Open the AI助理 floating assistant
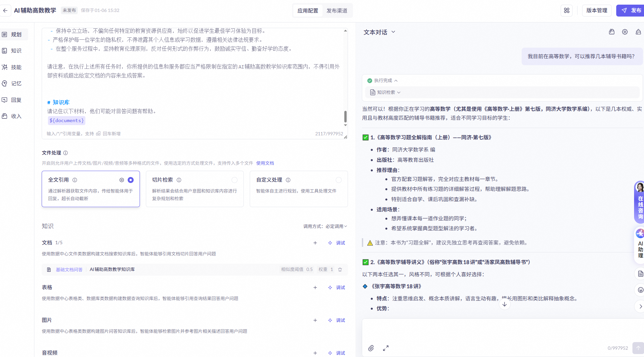 coord(640,245)
